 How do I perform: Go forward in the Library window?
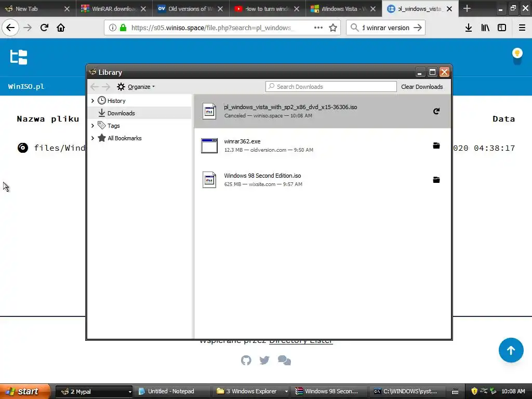[106, 87]
